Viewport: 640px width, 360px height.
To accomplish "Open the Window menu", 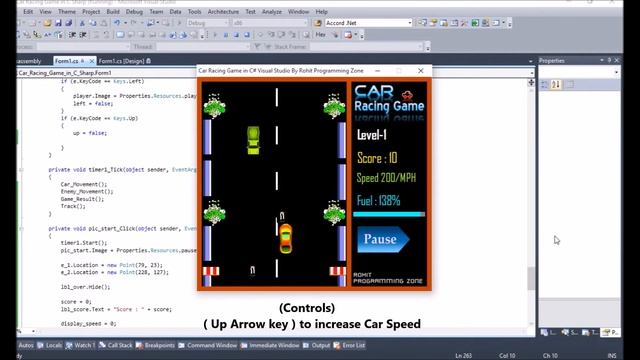I will (298, 11).
